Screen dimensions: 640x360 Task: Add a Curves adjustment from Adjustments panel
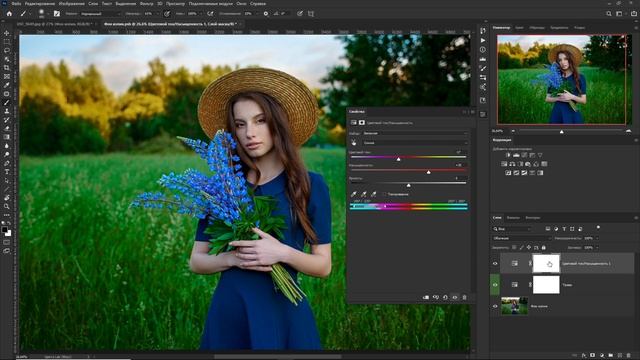[524, 155]
